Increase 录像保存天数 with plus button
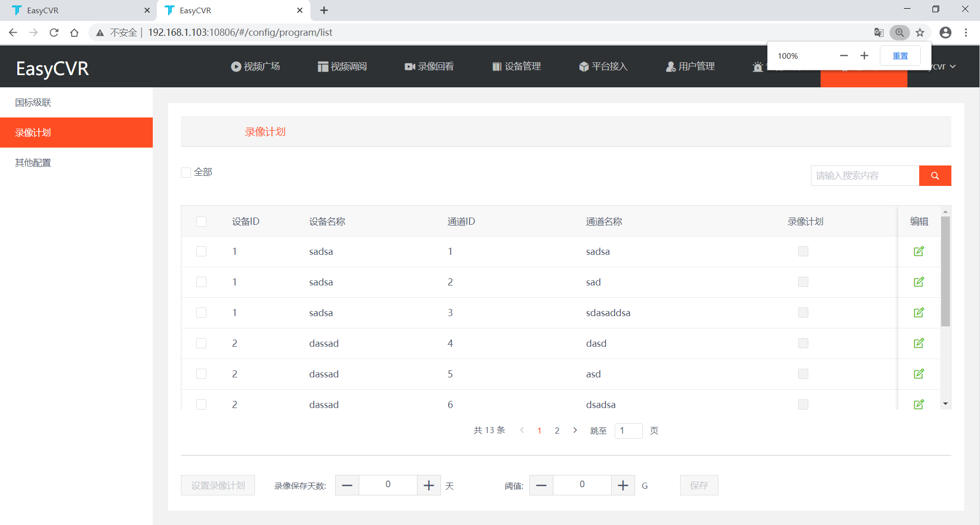The width and height of the screenshot is (980, 525). tap(429, 485)
